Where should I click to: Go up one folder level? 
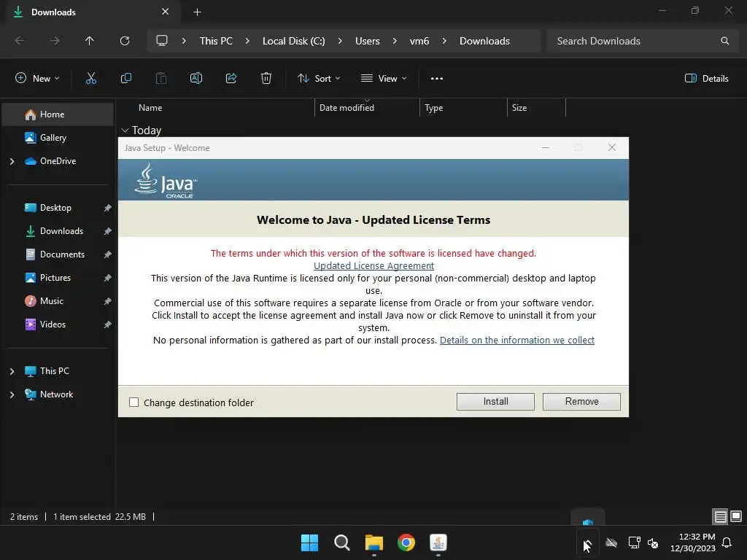click(90, 41)
